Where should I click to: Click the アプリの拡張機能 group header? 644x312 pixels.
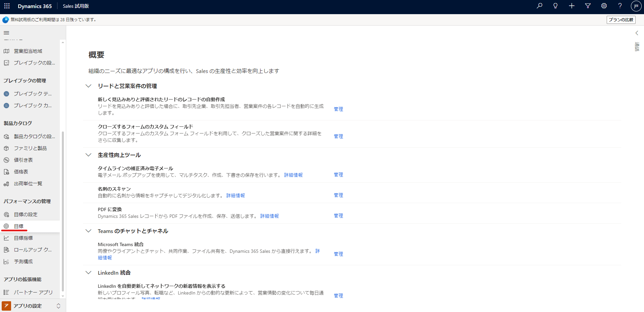(x=23, y=279)
